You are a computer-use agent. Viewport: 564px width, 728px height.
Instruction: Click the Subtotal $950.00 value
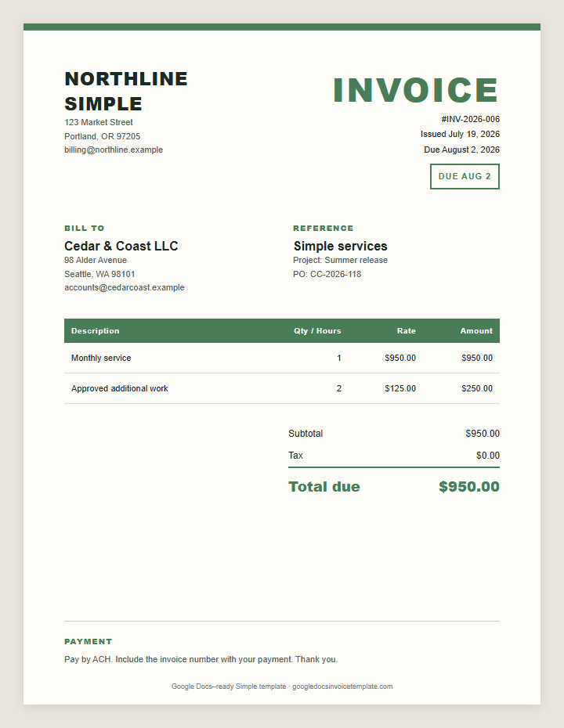(x=483, y=434)
